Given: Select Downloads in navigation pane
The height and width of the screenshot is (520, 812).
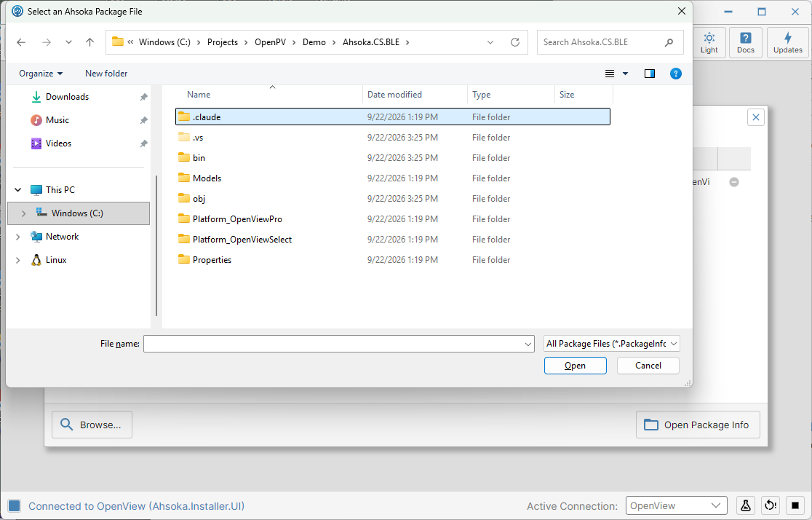Looking at the screenshot, I should (68, 97).
